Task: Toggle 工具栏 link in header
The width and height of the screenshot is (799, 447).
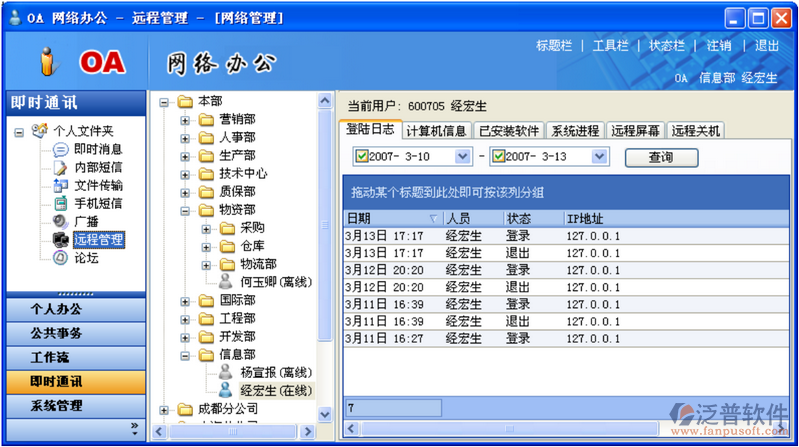Action: 610,46
